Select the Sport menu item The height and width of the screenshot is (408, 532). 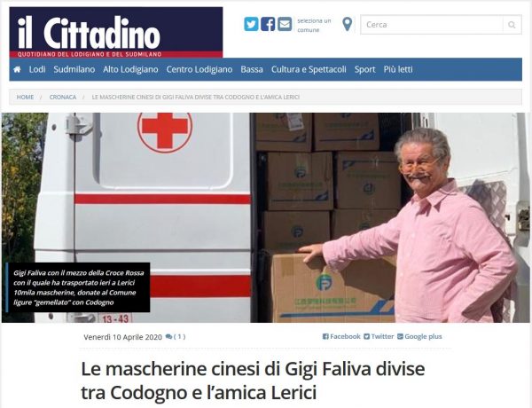tap(364, 69)
